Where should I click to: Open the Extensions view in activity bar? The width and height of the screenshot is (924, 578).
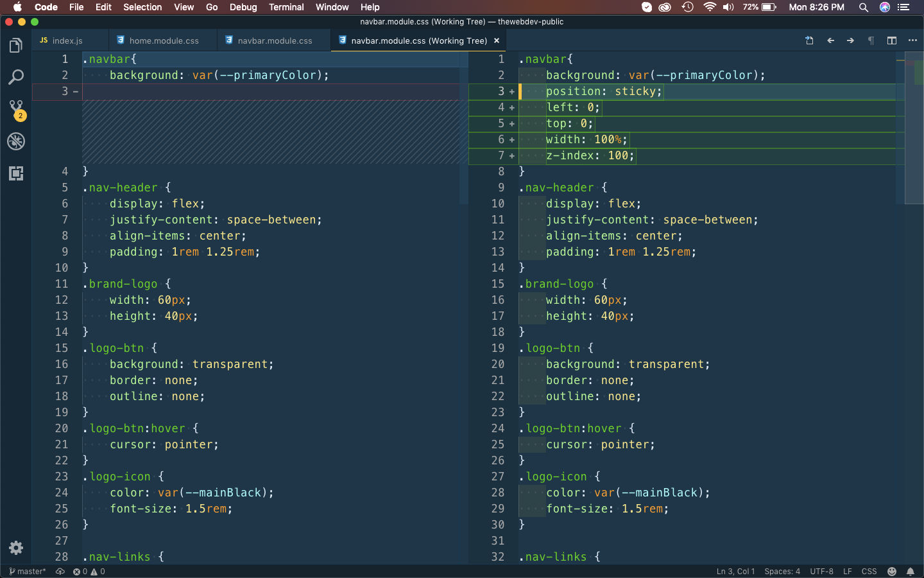coord(16,173)
